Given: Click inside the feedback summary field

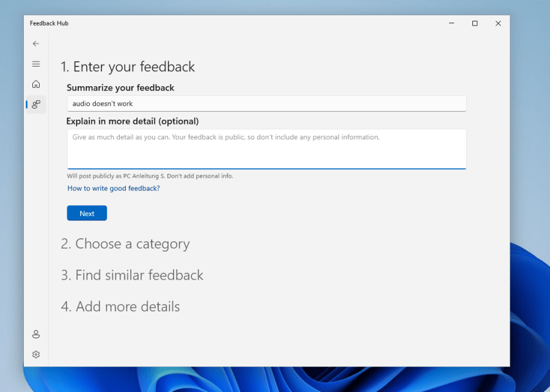Looking at the screenshot, I should [x=266, y=103].
